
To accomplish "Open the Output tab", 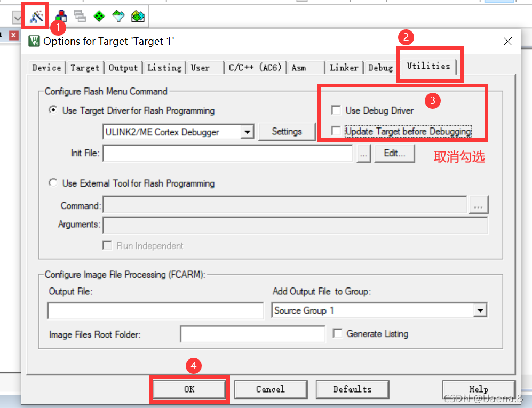I will click(x=123, y=68).
